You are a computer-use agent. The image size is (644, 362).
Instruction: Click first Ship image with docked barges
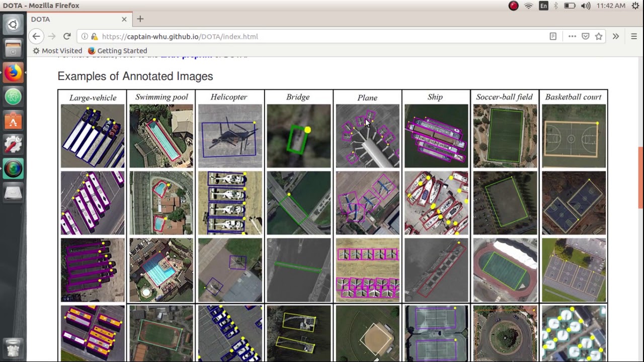coord(436,136)
